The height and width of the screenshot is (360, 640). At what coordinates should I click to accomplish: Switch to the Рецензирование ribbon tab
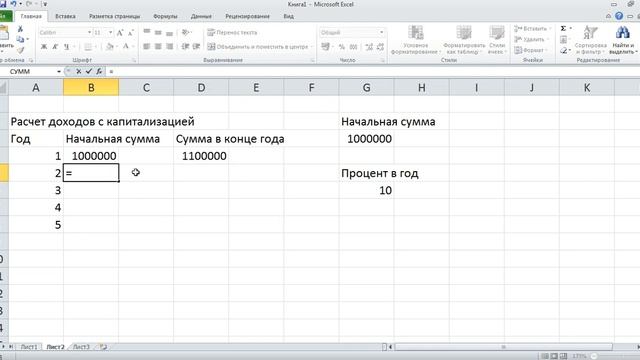pos(247,16)
